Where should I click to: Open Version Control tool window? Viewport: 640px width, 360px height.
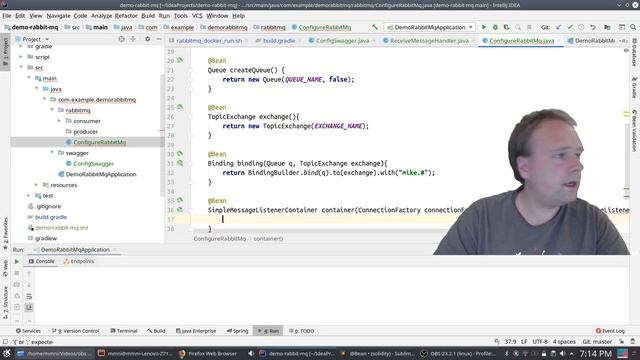point(76,331)
